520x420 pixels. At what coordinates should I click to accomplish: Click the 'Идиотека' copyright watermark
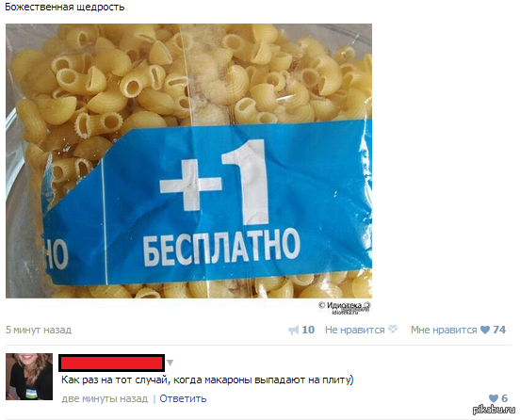(345, 307)
